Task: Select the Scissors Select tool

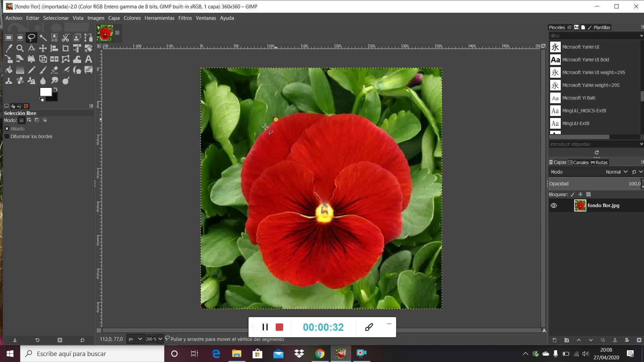Action: tap(66, 38)
